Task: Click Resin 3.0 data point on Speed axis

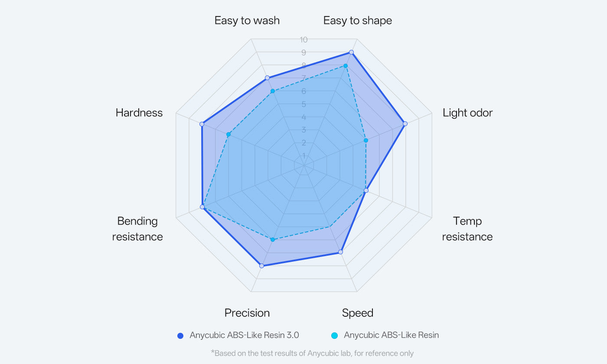Action: coord(341,252)
